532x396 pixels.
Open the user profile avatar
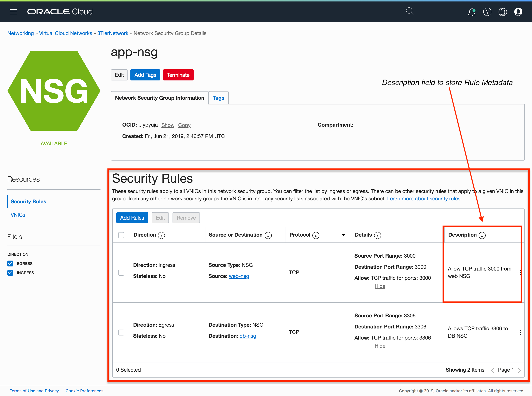(x=518, y=12)
